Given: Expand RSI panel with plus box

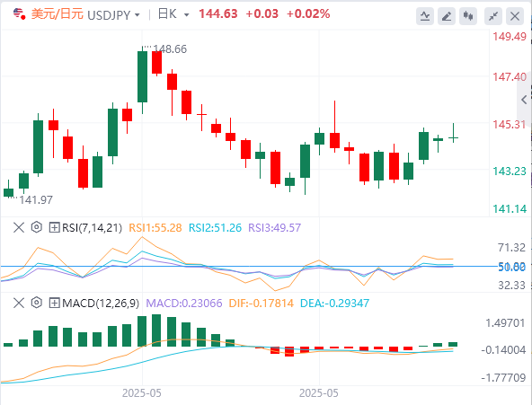Looking at the screenshot, I should [x=54, y=227].
